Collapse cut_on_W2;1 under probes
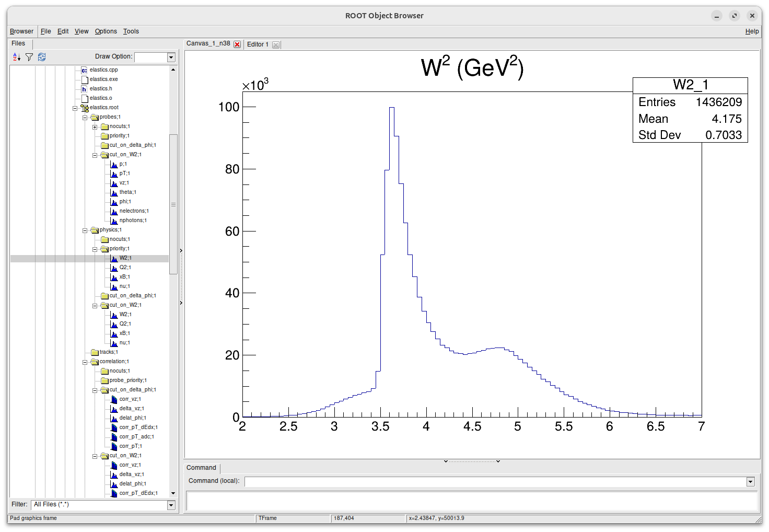 (x=95, y=155)
